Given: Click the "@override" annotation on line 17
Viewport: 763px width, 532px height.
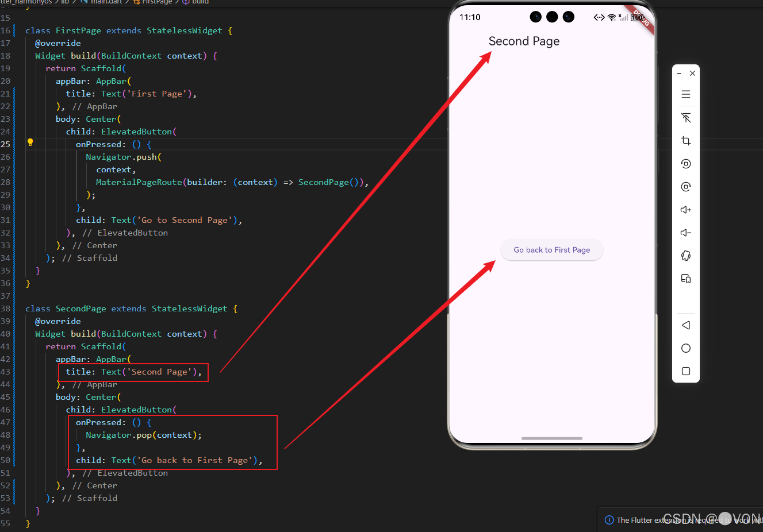Looking at the screenshot, I should 58,43.
